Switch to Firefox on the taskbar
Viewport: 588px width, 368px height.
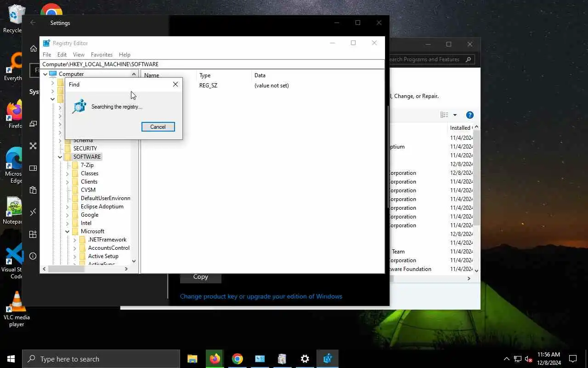[215, 359]
